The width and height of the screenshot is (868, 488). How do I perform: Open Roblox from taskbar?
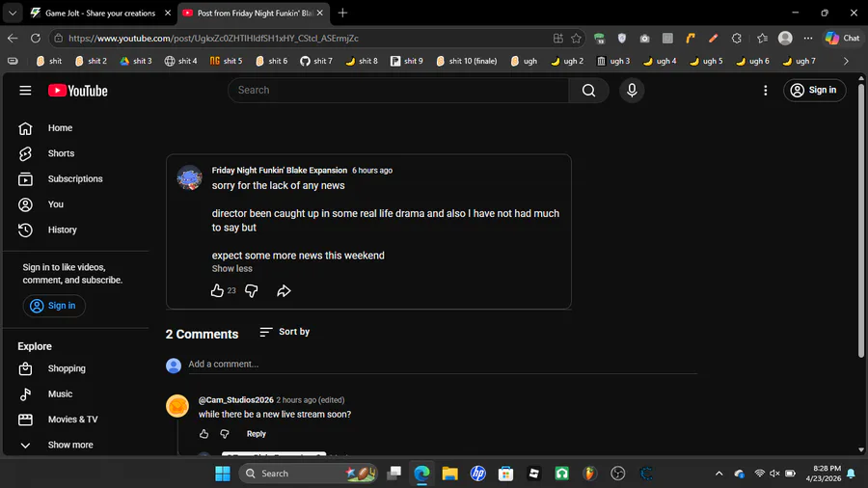click(x=533, y=474)
